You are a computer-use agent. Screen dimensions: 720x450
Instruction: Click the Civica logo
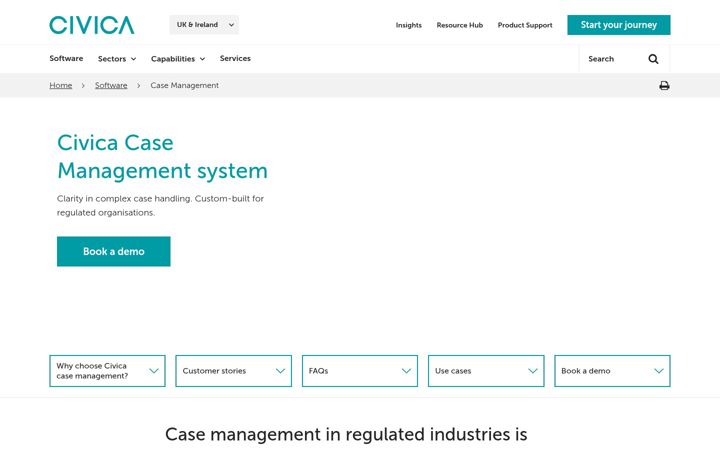coord(92,25)
